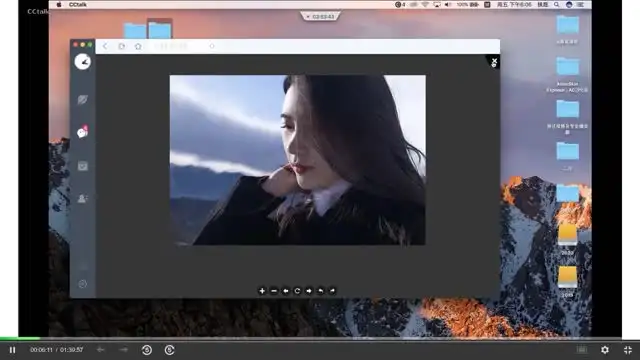Show previous image with the left arrow
The width and height of the screenshot is (640, 360).
point(286,291)
